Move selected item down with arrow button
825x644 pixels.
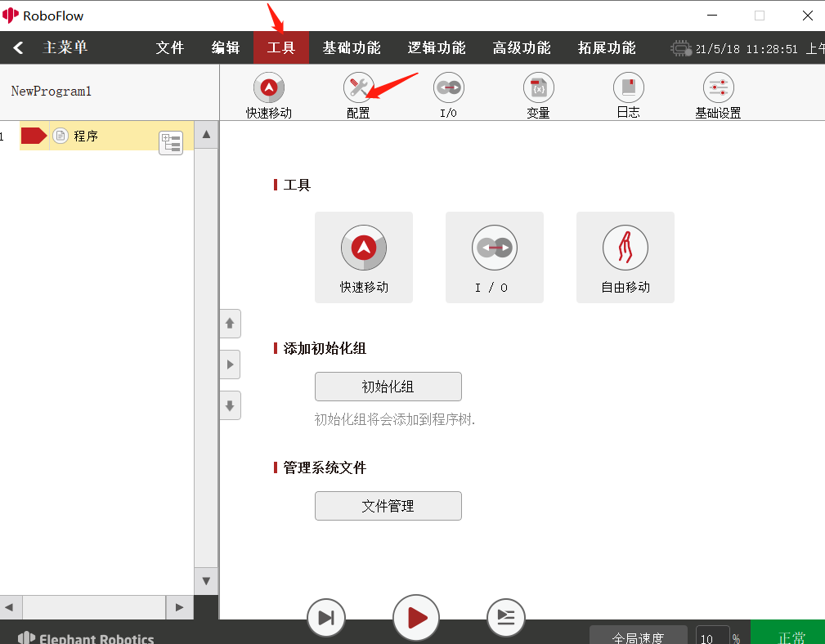[x=230, y=405]
